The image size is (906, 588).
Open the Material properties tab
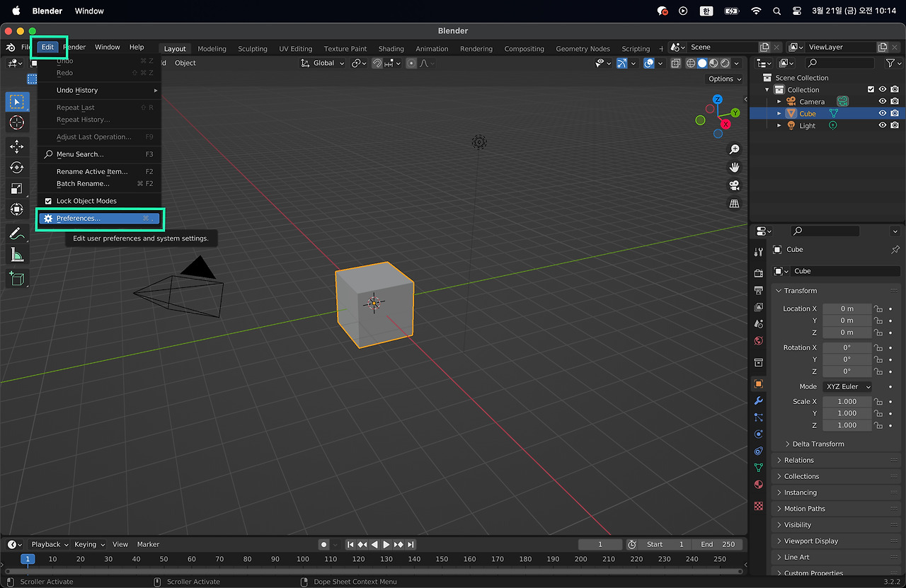click(759, 485)
